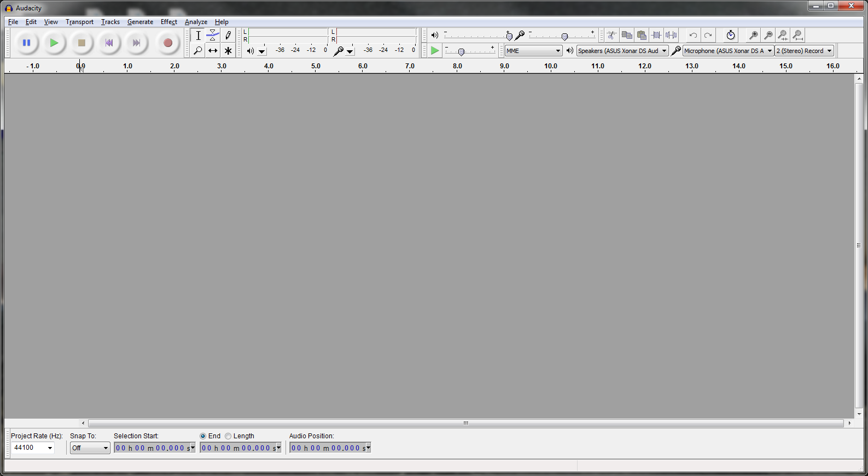Select the Zoom magnifier tool

(x=198, y=50)
